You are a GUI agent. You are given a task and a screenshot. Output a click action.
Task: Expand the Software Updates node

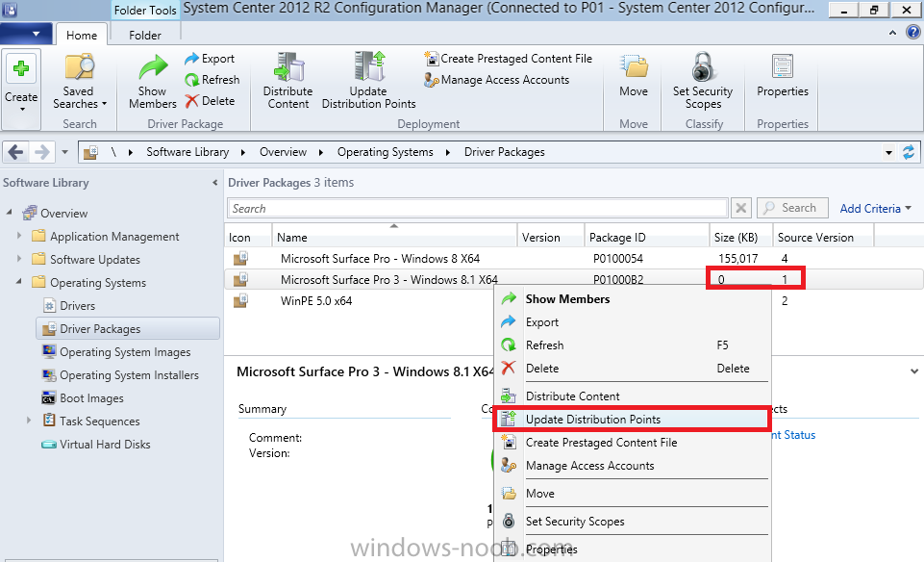click(19, 259)
